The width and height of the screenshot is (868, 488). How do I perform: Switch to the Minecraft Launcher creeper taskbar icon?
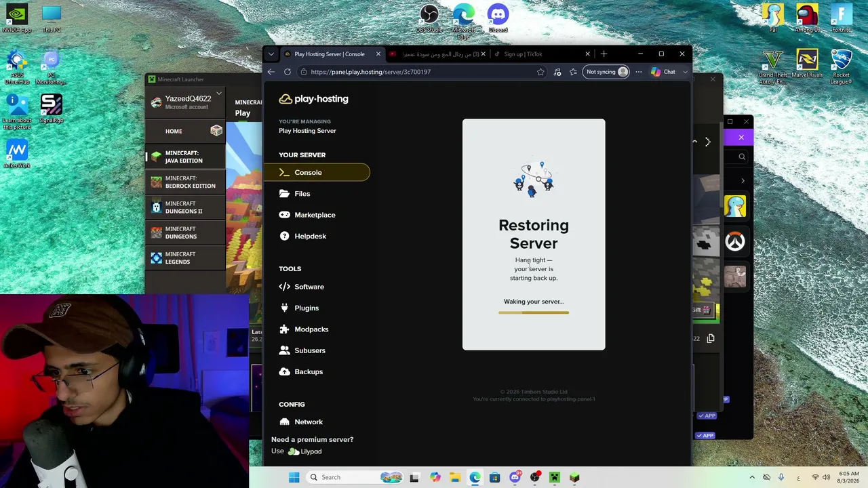point(555,477)
